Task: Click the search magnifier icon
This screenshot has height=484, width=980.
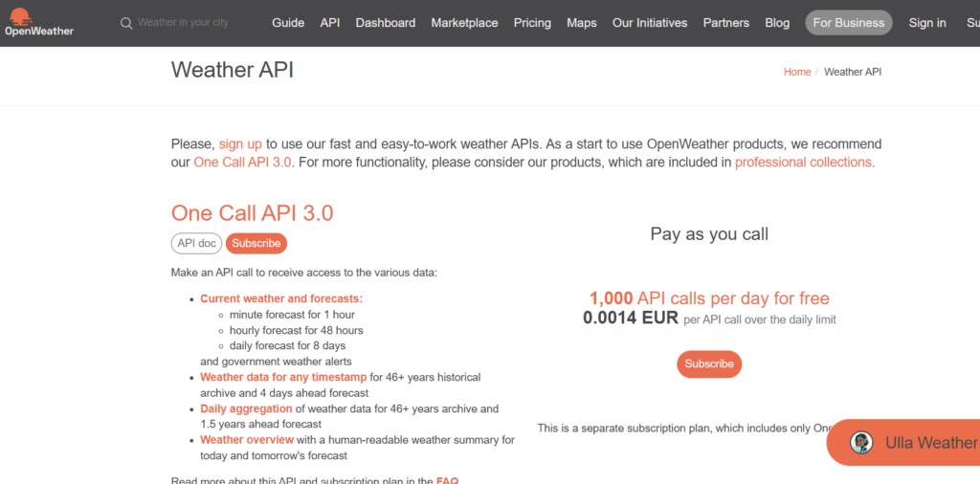Action: coord(126,23)
